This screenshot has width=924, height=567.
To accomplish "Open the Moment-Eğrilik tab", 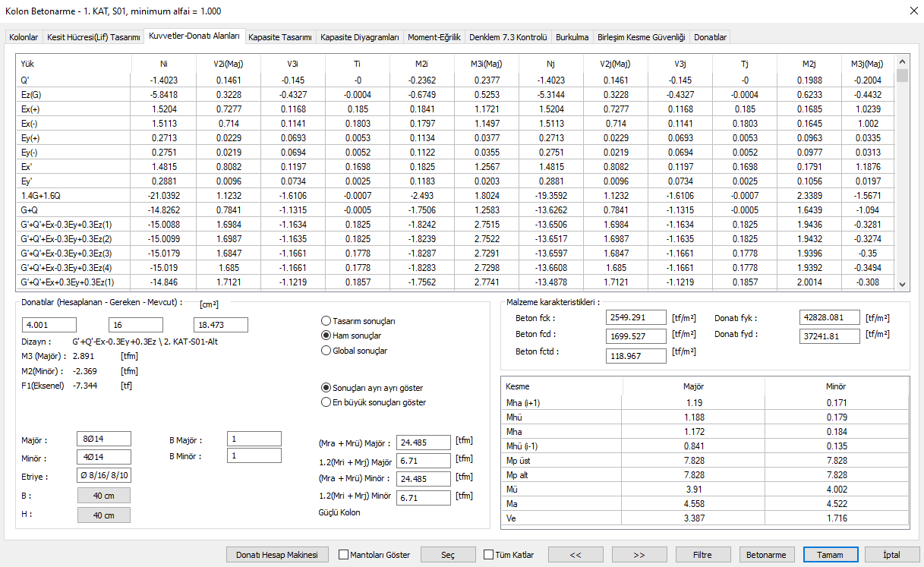I will [434, 37].
